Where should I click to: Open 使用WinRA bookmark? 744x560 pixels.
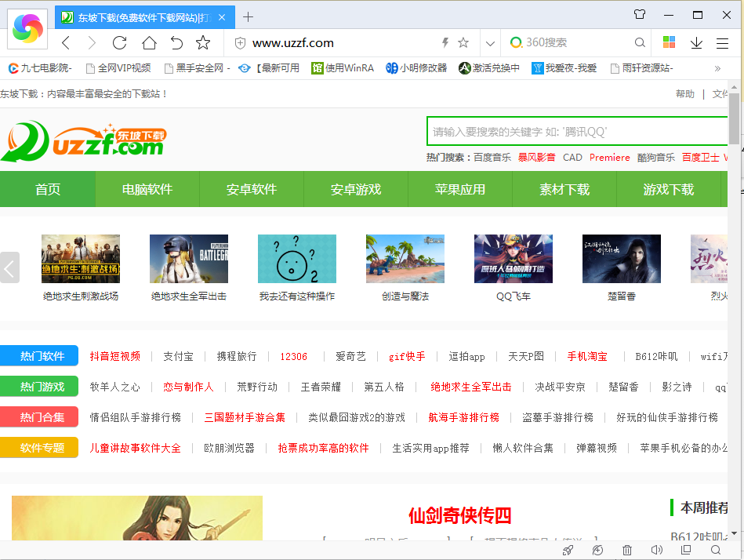click(x=342, y=68)
